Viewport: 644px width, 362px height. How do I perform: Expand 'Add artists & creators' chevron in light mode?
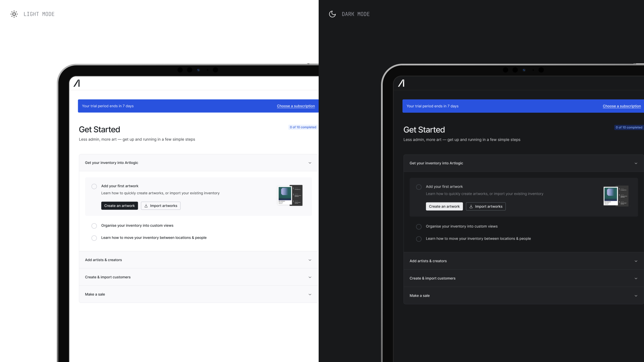[310, 260]
